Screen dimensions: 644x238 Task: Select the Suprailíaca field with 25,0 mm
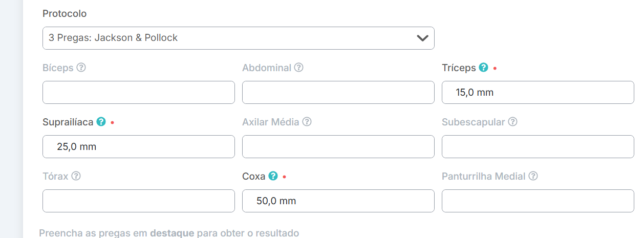pyautogui.click(x=138, y=147)
